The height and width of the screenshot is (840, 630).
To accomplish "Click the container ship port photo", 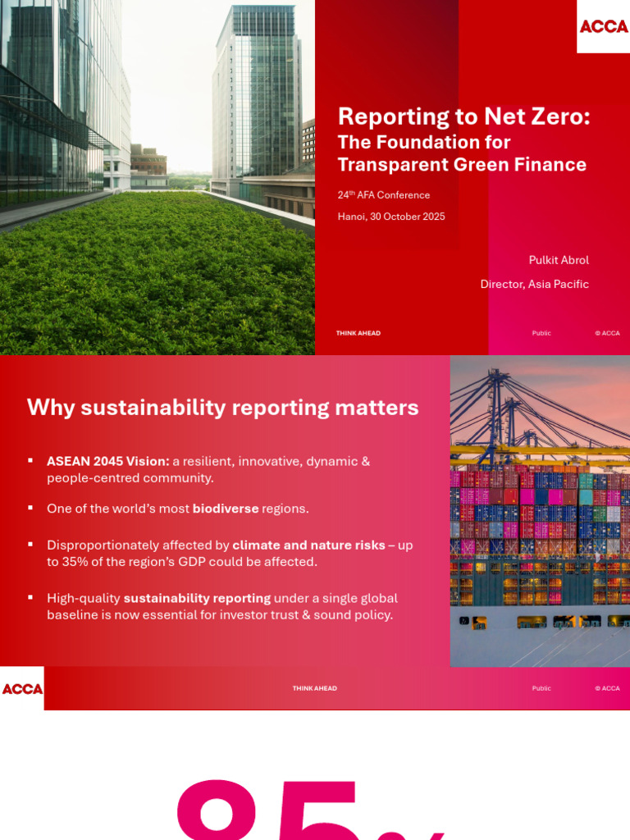I will 540,511.
